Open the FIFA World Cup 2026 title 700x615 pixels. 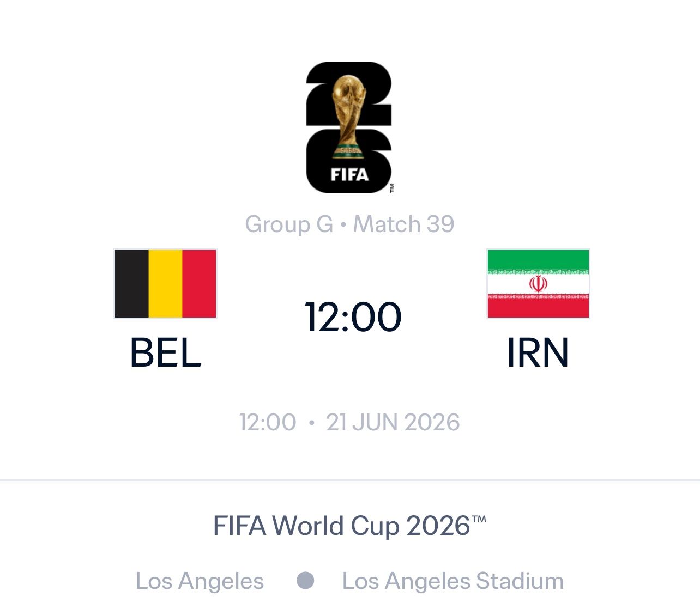(x=349, y=526)
